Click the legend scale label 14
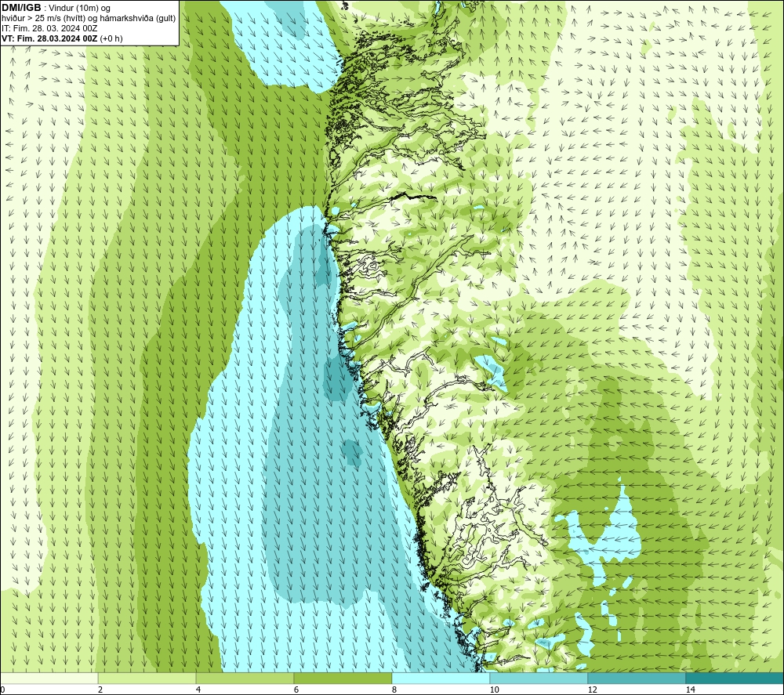Image resolution: width=784 pixels, height=695 pixels. [x=690, y=690]
